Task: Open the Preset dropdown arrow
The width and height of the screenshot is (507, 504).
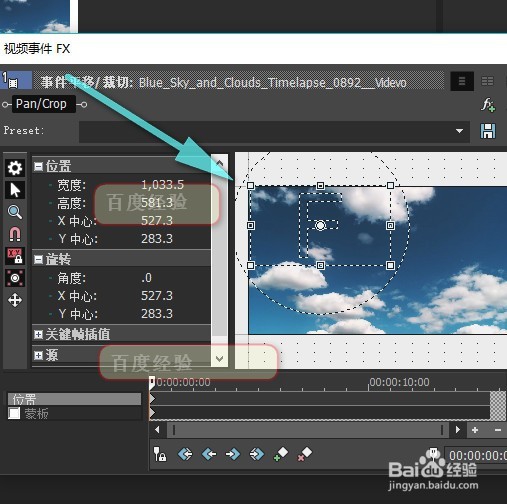Action: coord(459,131)
